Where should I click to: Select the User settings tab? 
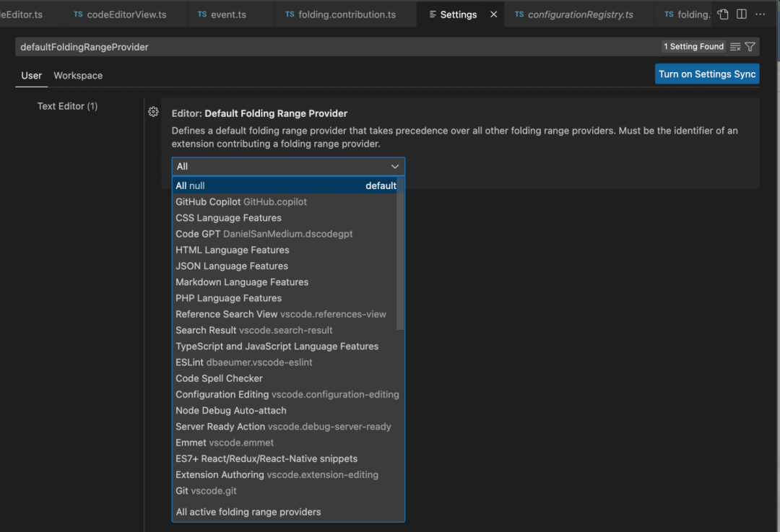[32, 76]
